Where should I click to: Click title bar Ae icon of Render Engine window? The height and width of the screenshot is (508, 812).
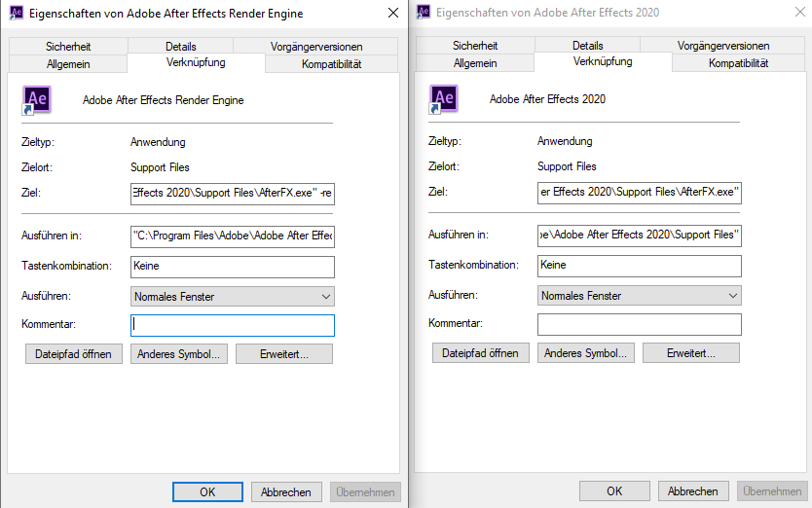(17, 14)
